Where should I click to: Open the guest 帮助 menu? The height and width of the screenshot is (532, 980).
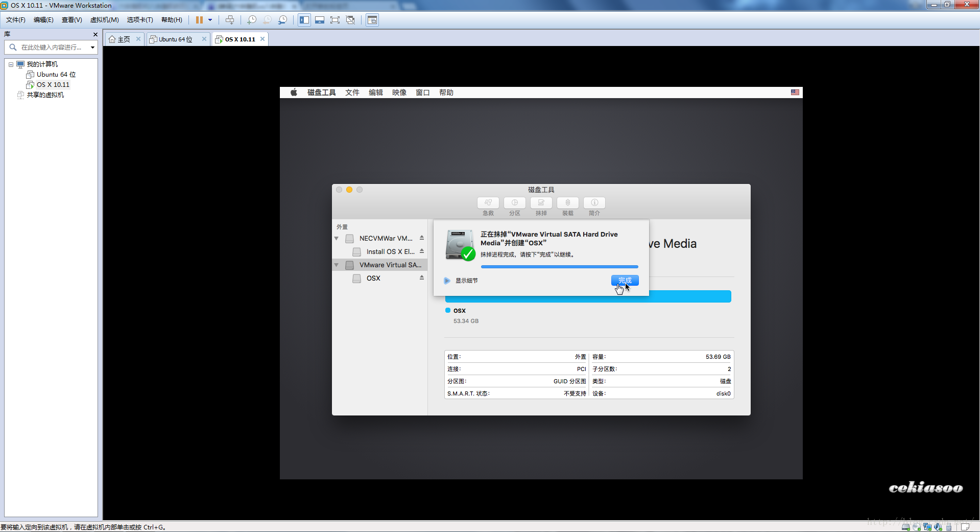[x=446, y=92]
